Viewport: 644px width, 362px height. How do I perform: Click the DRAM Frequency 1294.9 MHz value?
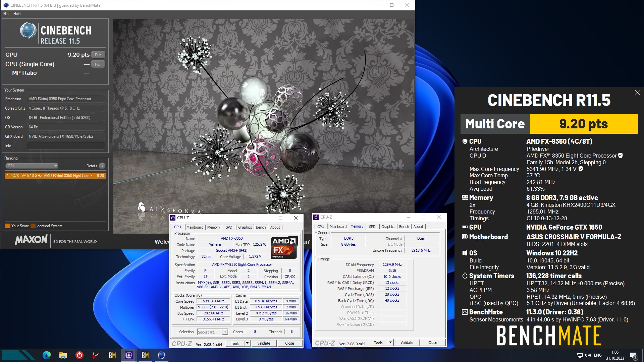pyautogui.click(x=392, y=265)
